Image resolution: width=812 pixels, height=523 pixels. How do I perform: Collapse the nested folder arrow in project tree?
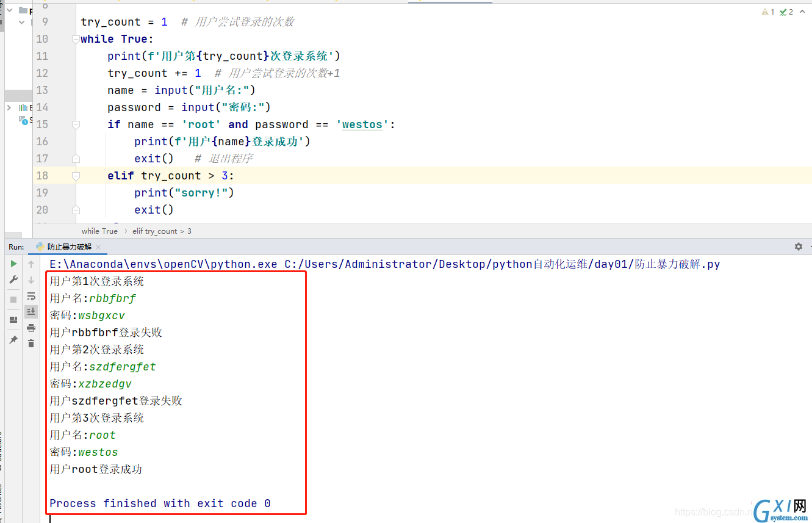[x=22, y=22]
